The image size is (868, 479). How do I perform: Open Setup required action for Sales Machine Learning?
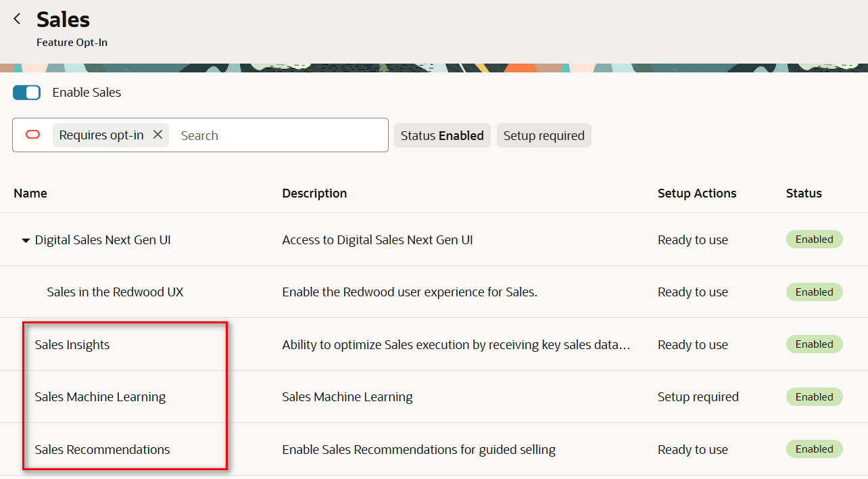(698, 397)
